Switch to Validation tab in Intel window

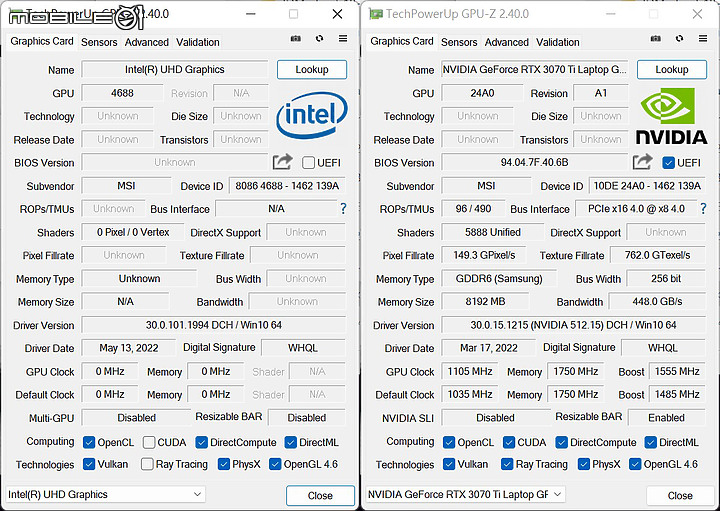[x=197, y=42]
